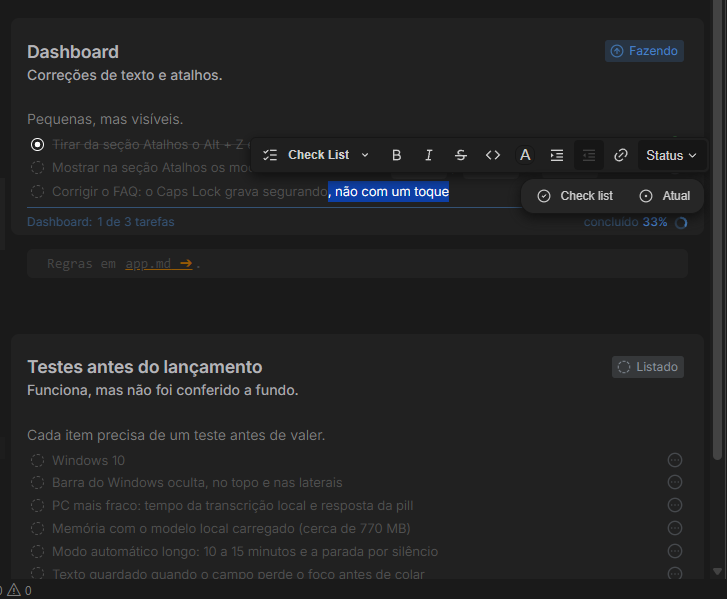
Task: Check the Texto guardado quando o campo task
Action: (38, 573)
